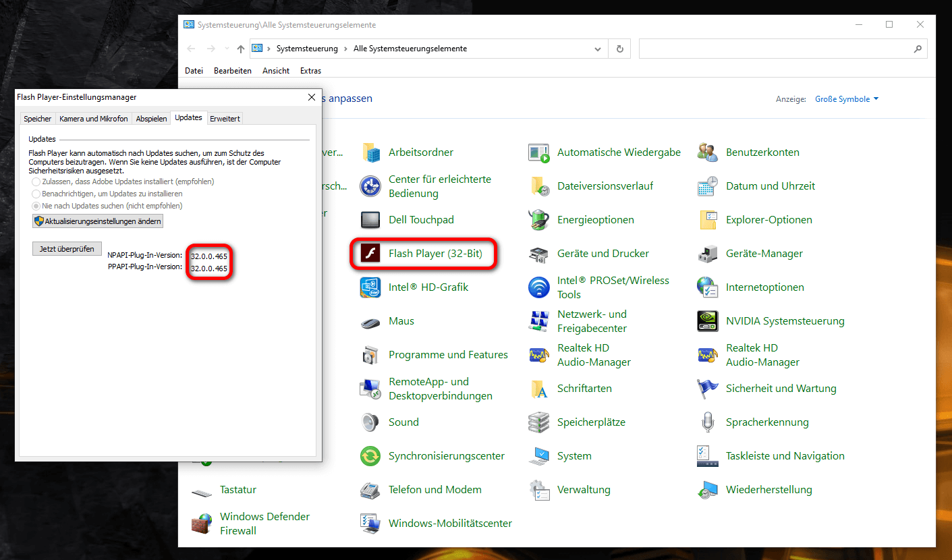Open Synchronisierungscenter icon
Screen dimensions: 952x560
pyautogui.click(x=370, y=456)
